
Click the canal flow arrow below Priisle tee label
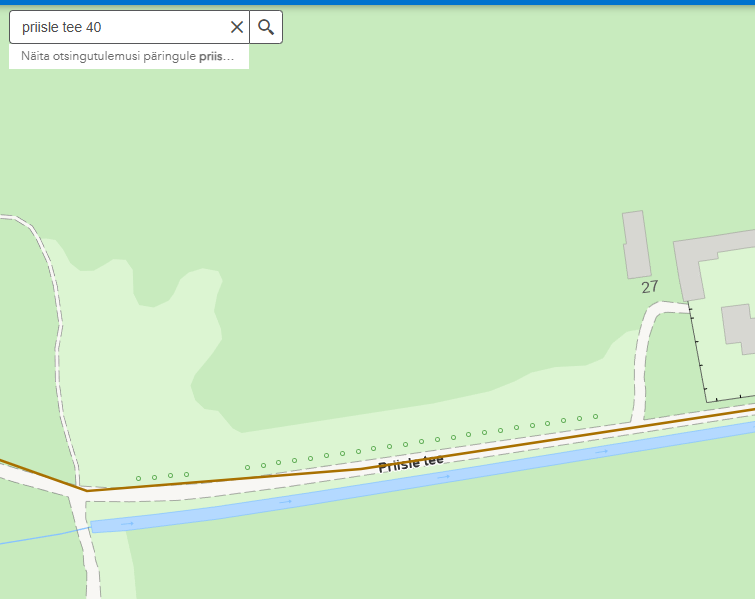pos(443,477)
